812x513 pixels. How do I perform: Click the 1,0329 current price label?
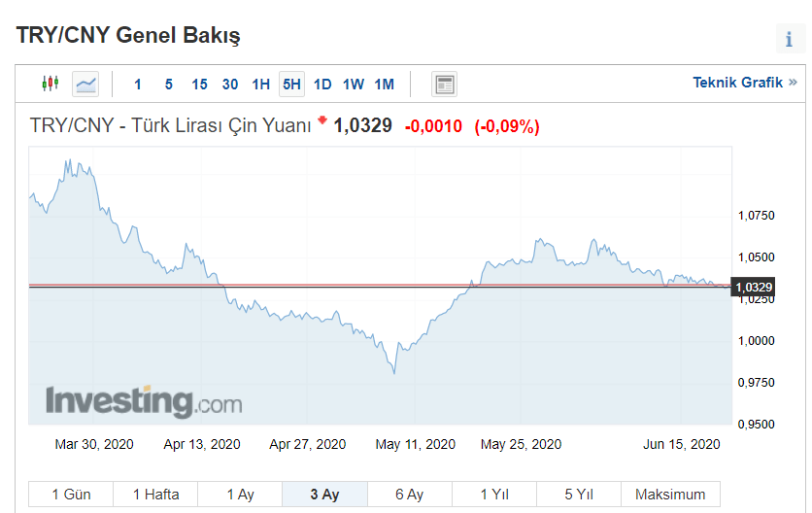[753, 287]
